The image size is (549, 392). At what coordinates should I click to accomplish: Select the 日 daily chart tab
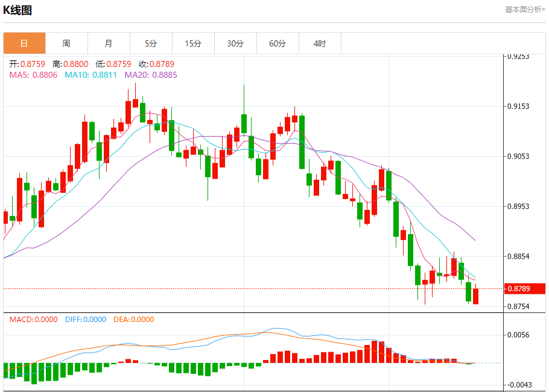coord(25,43)
